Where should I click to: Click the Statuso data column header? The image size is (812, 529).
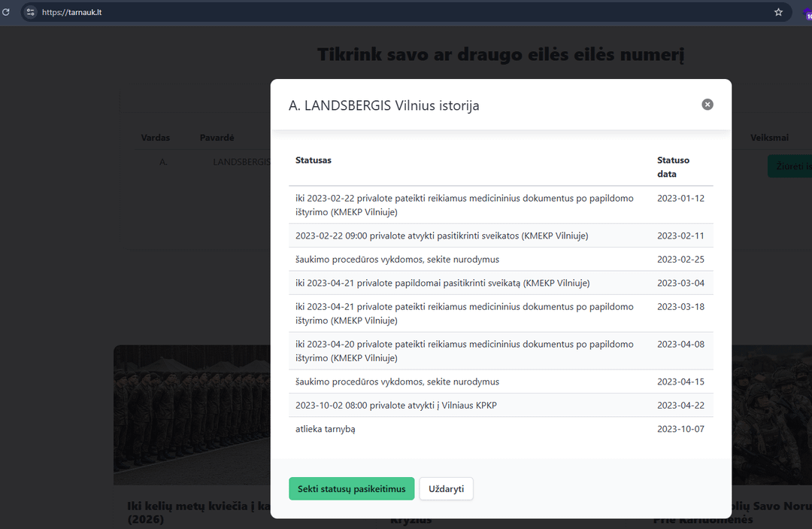[x=673, y=167]
